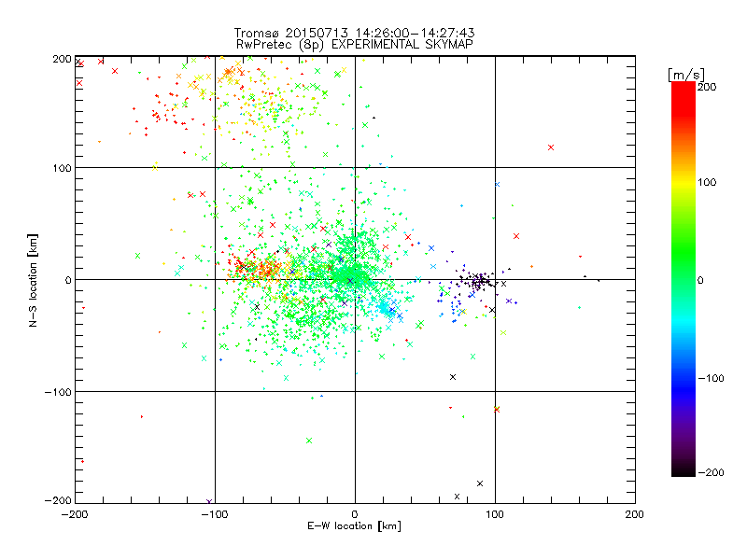Click the 0 tick label on the N-S axis
The image size is (747, 560).
(x=68, y=280)
